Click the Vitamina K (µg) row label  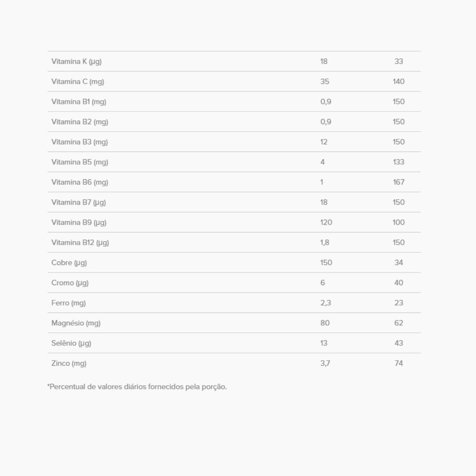[77, 61]
